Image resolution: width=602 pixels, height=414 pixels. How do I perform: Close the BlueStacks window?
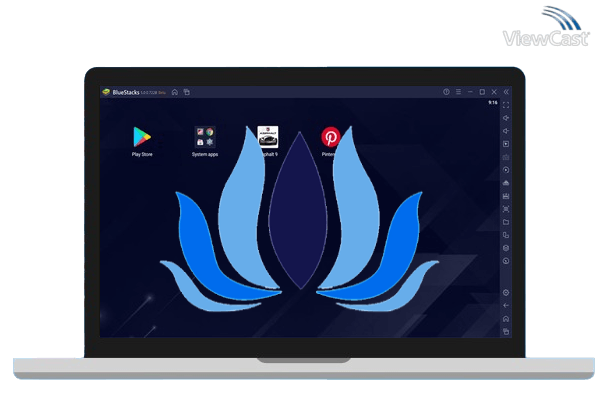494,92
